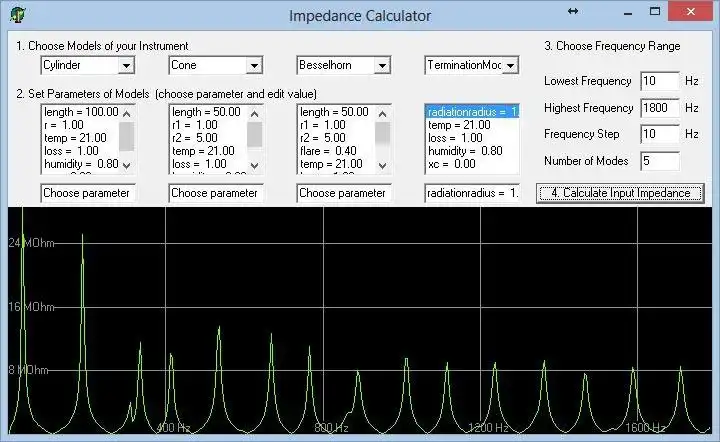Click Cylinder 'Choose parameter' edit field
Image resolution: width=720 pixels, height=442 pixels.
click(88, 193)
